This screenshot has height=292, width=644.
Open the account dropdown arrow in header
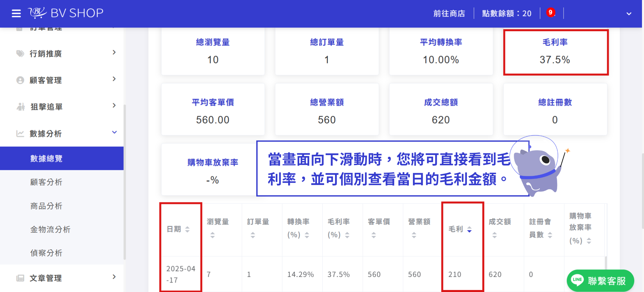(x=629, y=14)
